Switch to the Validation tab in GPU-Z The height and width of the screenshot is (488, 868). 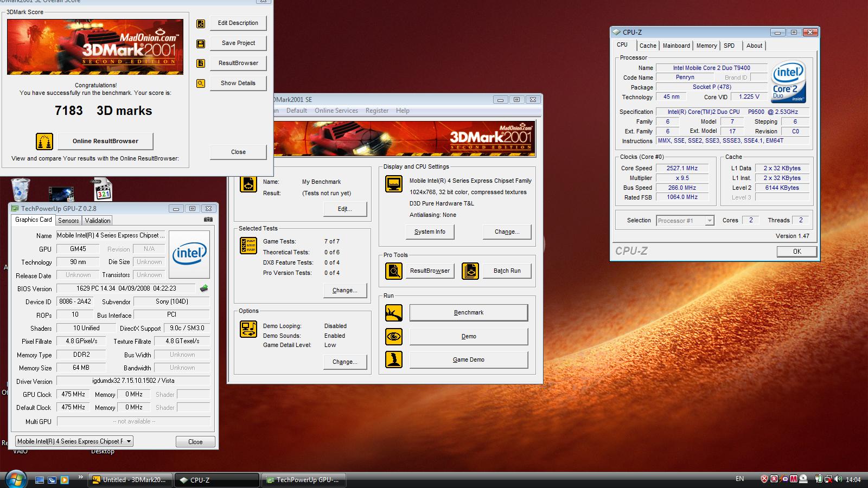98,221
